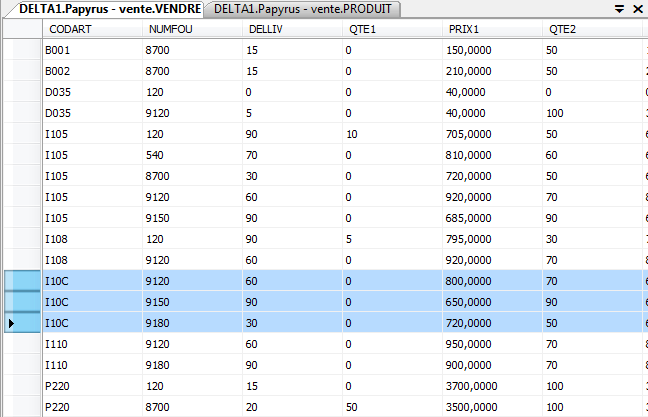648x417 pixels.
Task: Close the active document tab with X
Action: tap(637, 8)
